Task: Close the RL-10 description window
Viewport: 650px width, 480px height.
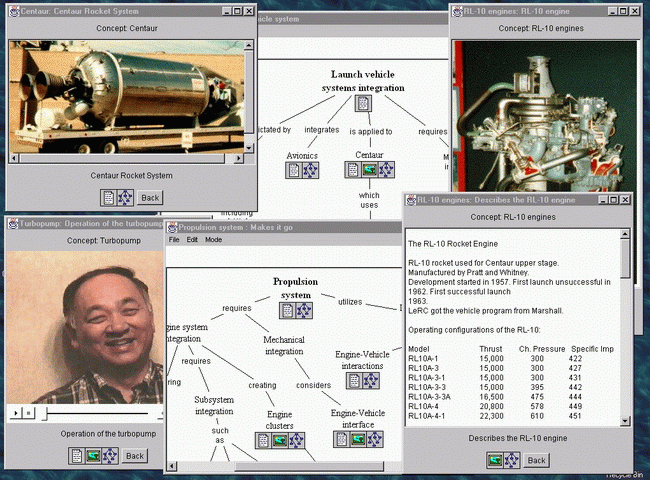Action: (625, 200)
